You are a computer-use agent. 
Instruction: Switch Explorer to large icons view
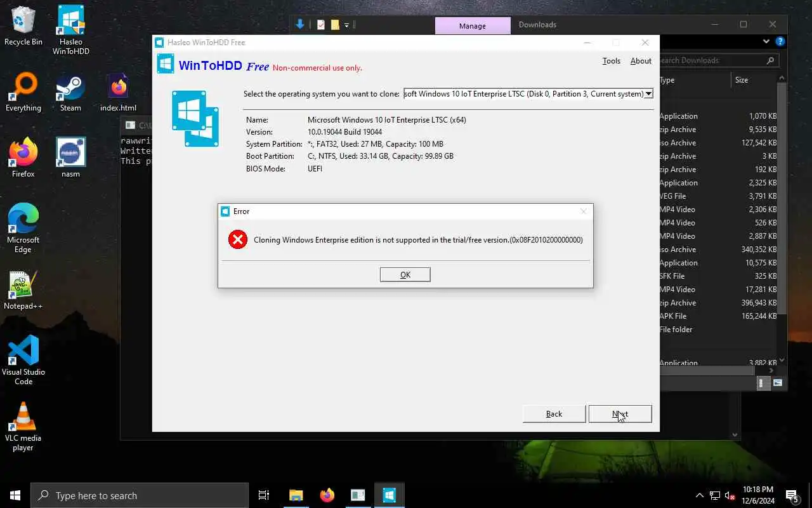pyautogui.click(x=777, y=383)
